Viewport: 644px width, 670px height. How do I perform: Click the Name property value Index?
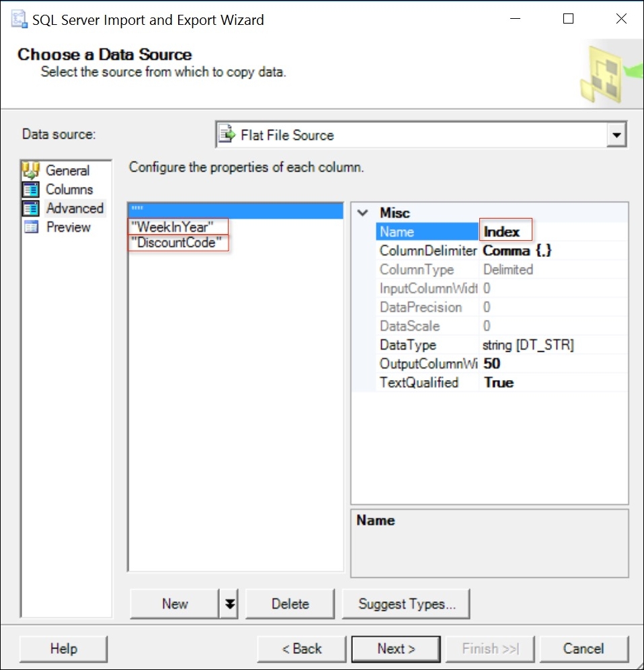(x=501, y=231)
